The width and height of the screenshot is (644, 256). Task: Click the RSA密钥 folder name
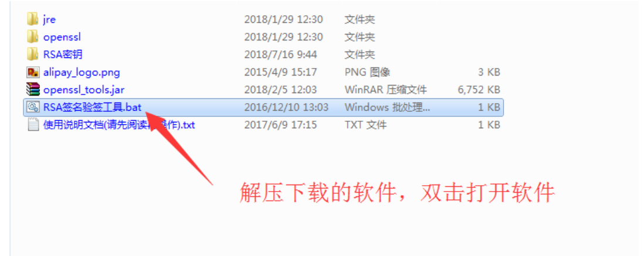pyautogui.click(x=63, y=54)
